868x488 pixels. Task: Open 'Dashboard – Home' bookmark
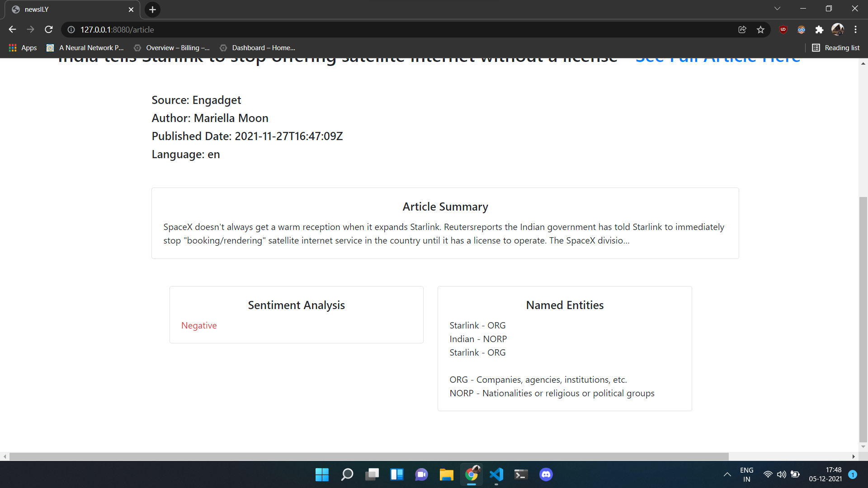click(258, 47)
